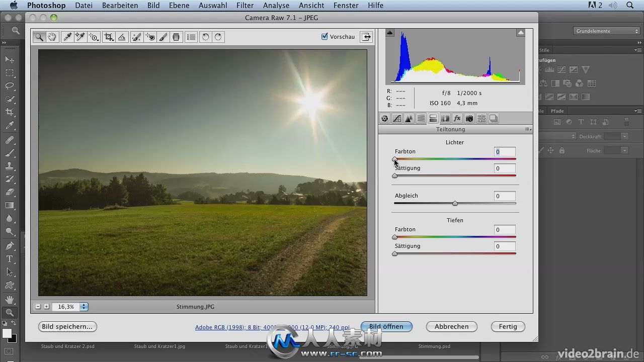The image size is (644, 362).
Task: Open the Effects (fx) panel tab
Action: point(457,119)
